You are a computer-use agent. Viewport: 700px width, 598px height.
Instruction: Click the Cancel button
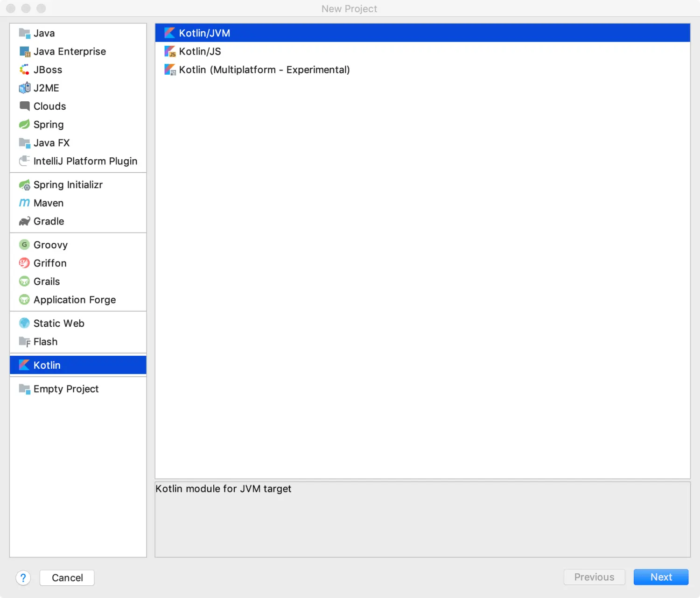(x=67, y=577)
